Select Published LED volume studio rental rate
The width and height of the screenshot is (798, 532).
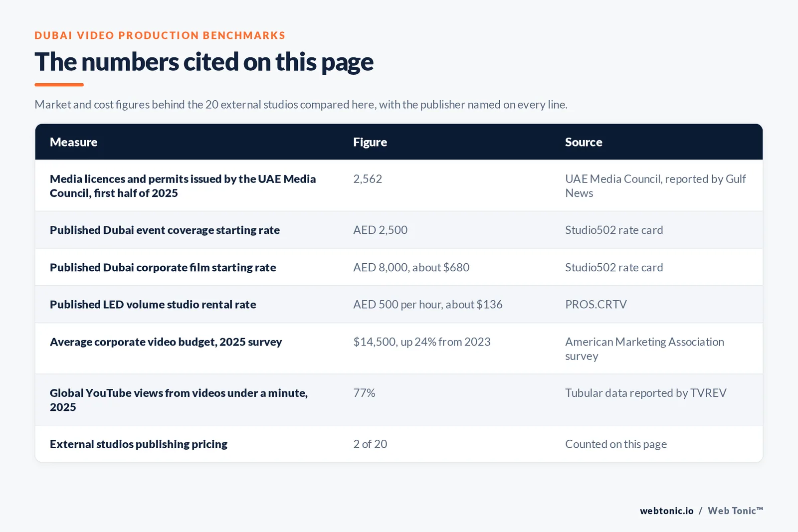[153, 304]
